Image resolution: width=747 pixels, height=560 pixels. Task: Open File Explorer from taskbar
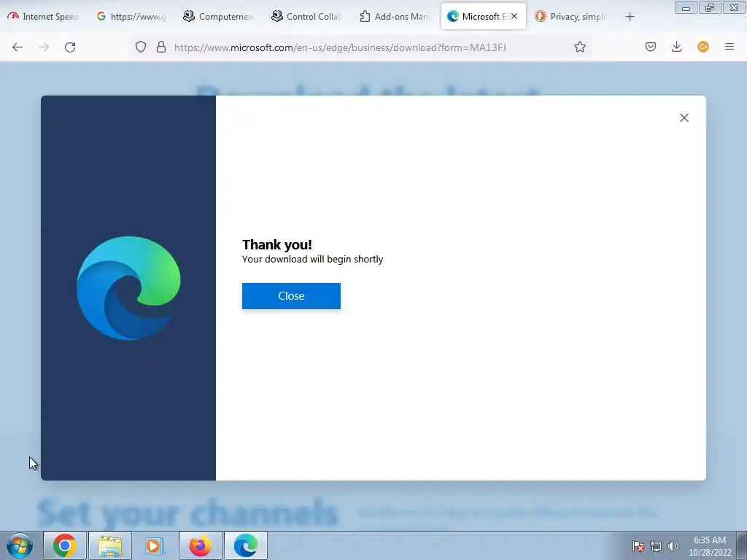click(110, 545)
